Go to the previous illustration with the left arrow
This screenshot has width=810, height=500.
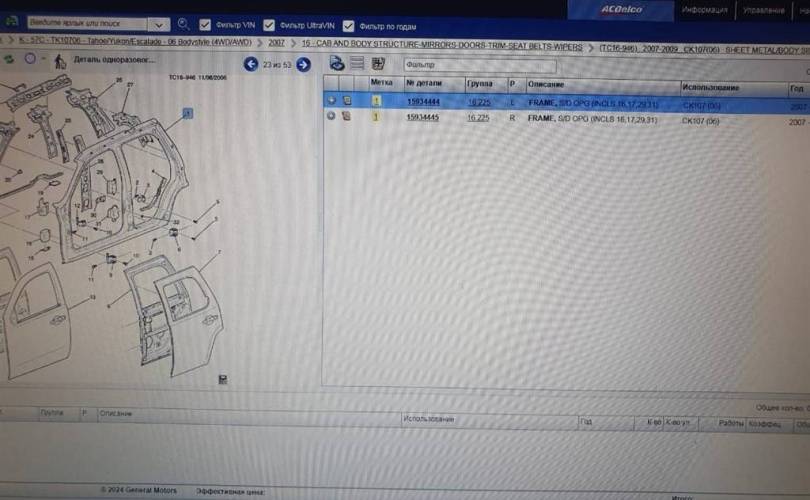[x=252, y=65]
